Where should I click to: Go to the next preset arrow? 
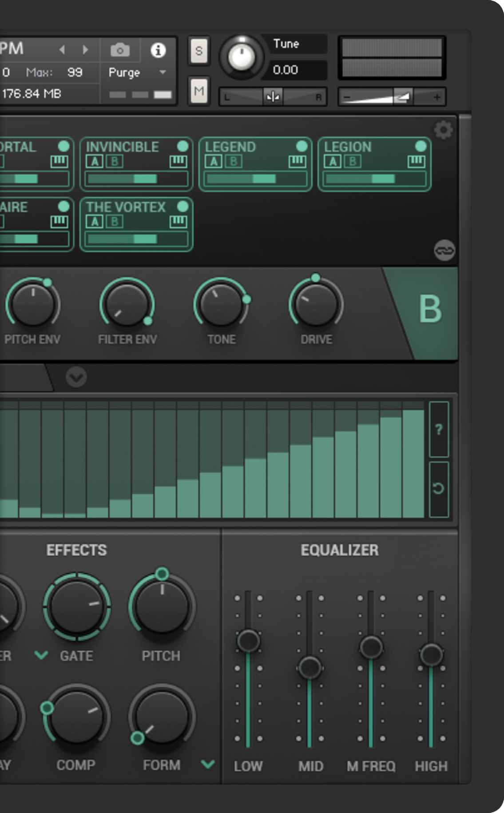pyautogui.click(x=86, y=50)
